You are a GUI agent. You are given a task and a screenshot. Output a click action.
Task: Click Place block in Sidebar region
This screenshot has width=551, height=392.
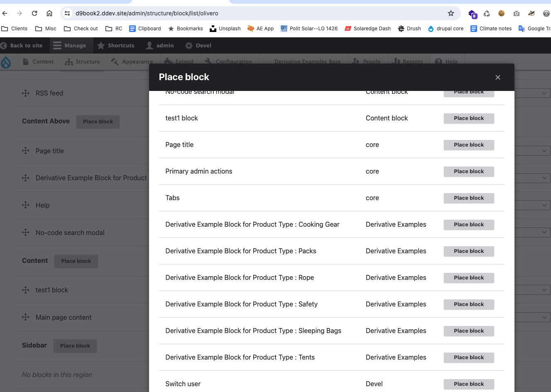(75, 346)
